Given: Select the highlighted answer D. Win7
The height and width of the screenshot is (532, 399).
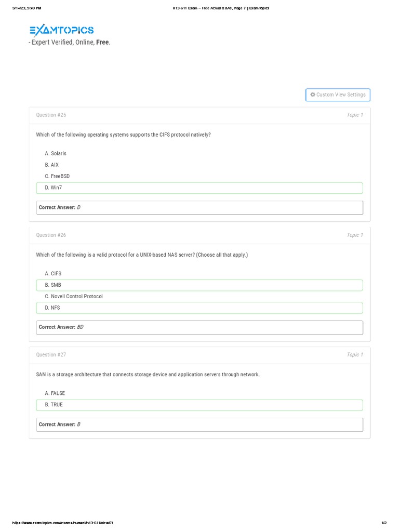Looking at the screenshot, I should 199,188.
